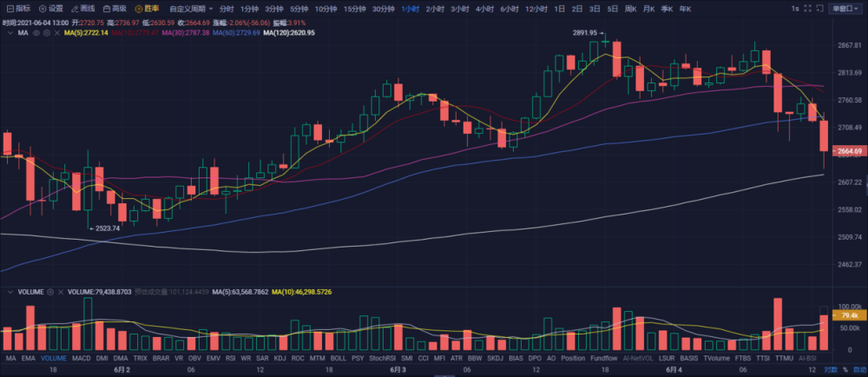868x377 pixels.
Task: Toggle the VOLUME indicator in bottom bar
Action: tap(54, 358)
